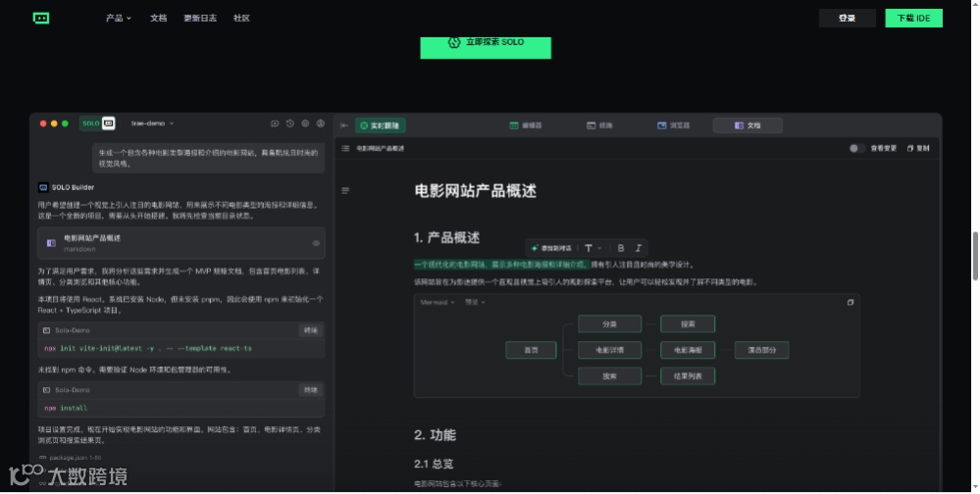Image resolution: width=980 pixels, height=494 pixels.
Task: Click the 首页 node in the diagram
Action: pyautogui.click(x=531, y=350)
